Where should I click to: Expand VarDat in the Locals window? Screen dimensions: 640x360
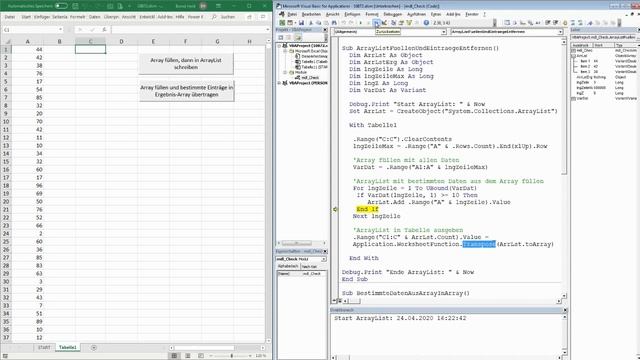pyautogui.click(x=573, y=98)
